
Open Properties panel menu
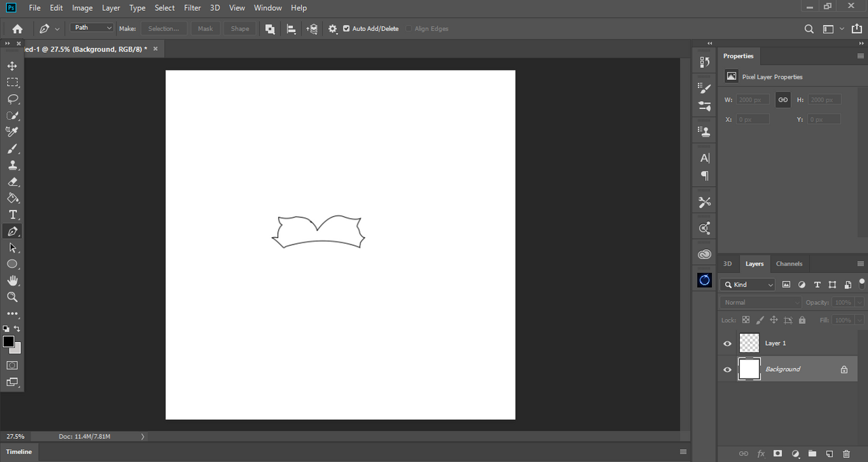tap(861, 56)
